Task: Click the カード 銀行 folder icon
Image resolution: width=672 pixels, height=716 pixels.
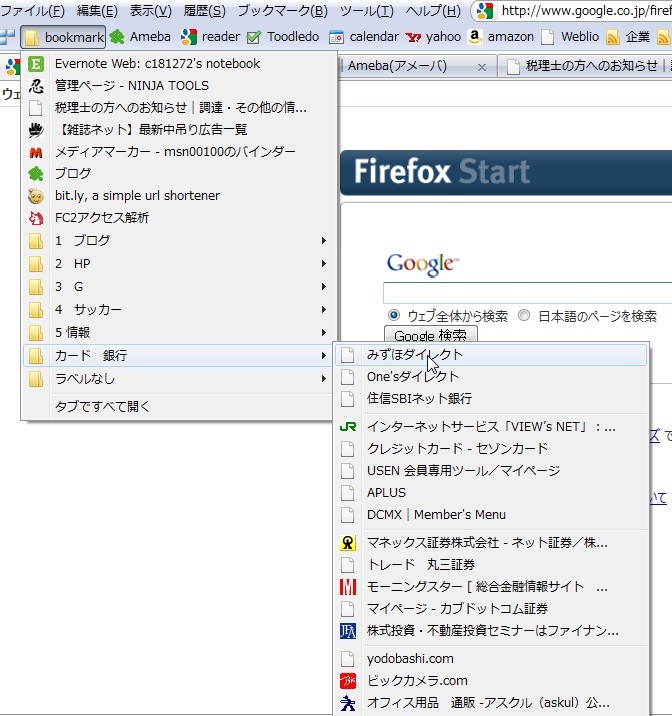Action: (36, 356)
